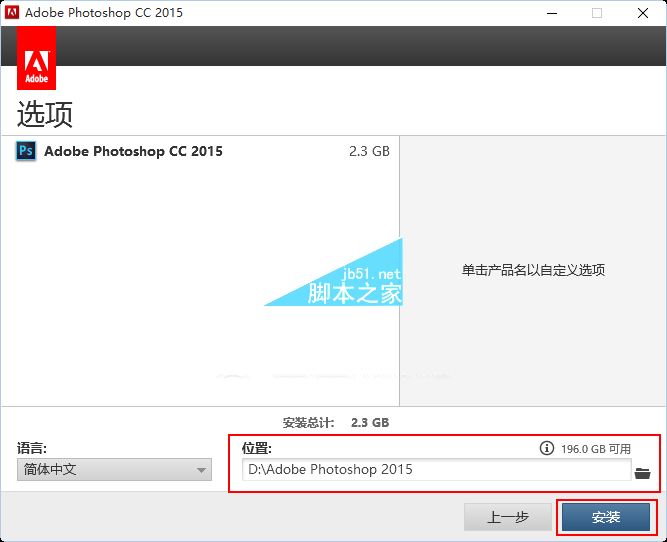The image size is (667, 542).
Task: Minimize the installer window
Action: (552, 13)
